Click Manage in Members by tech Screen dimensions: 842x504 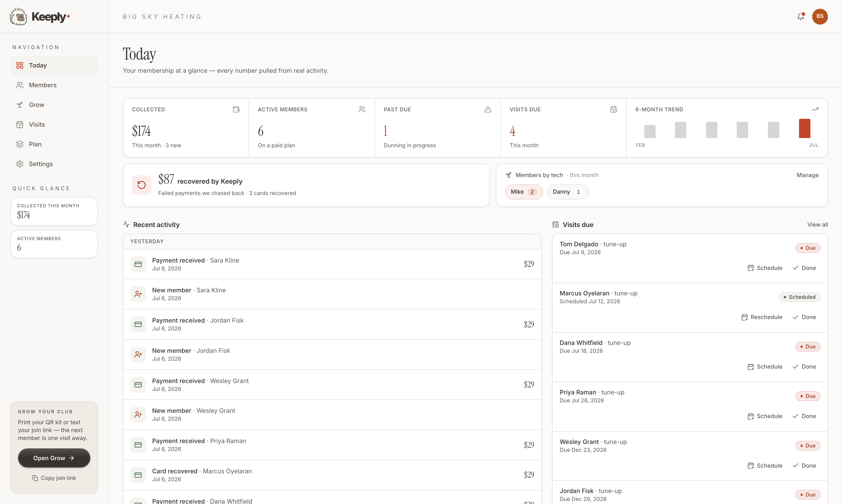pos(807,175)
